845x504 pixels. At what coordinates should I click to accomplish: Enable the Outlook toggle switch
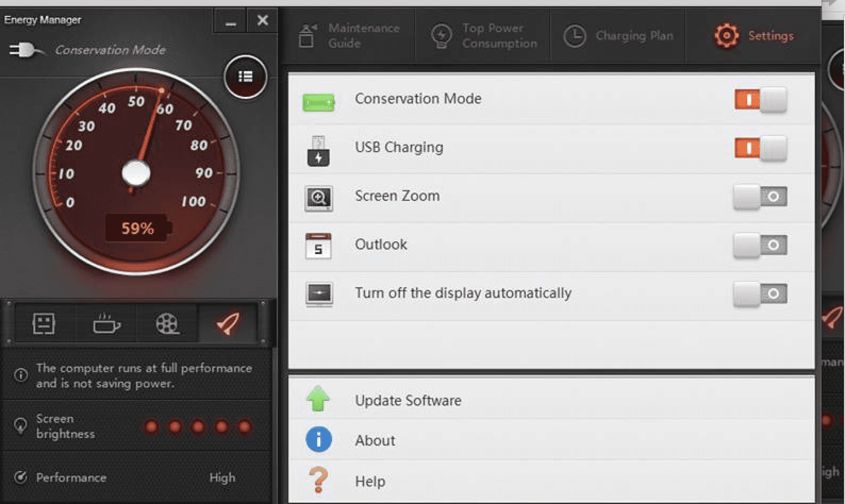(x=760, y=245)
